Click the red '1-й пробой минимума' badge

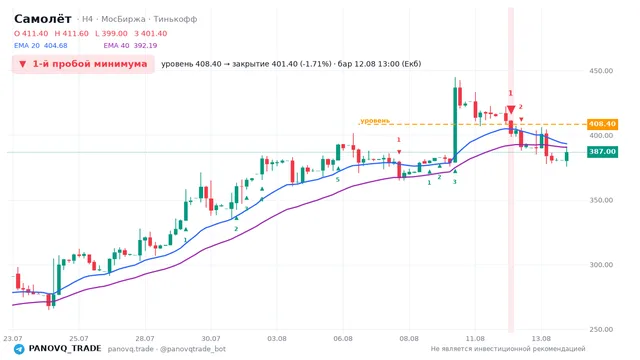point(83,64)
